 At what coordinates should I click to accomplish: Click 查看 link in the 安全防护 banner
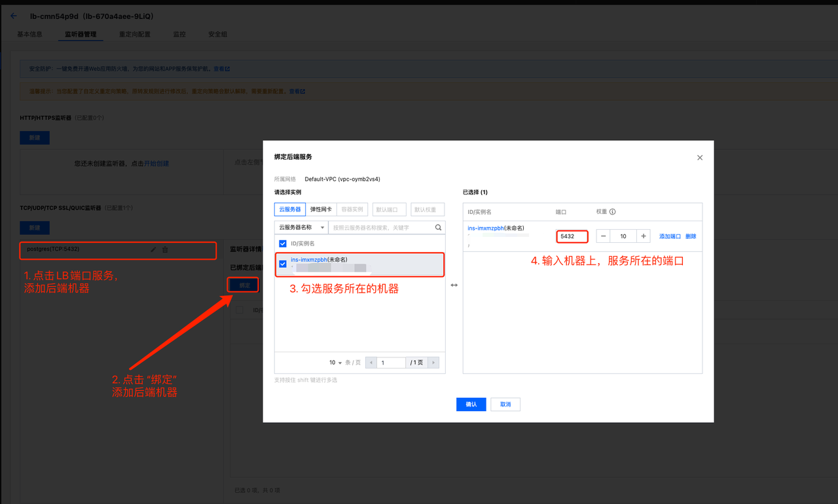pos(221,69)
